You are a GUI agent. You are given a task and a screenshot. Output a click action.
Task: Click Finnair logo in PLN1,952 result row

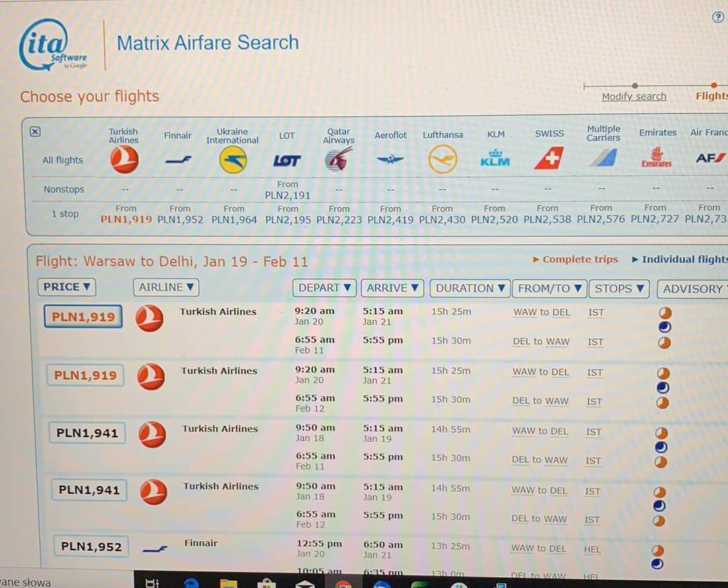pos(155,549)
